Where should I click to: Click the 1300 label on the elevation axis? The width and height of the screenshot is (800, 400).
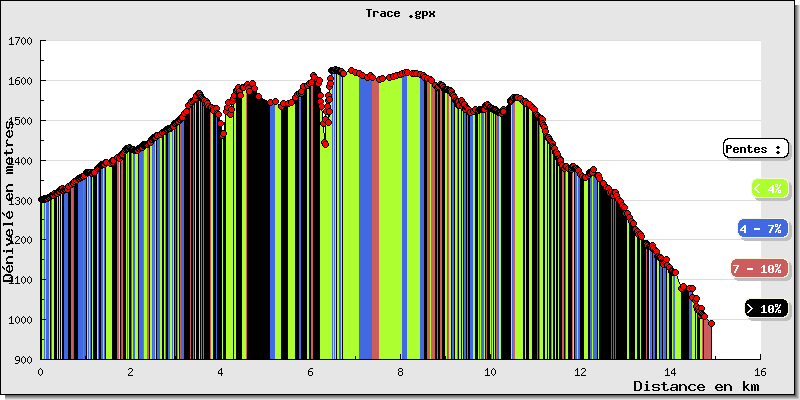(20, 200)
